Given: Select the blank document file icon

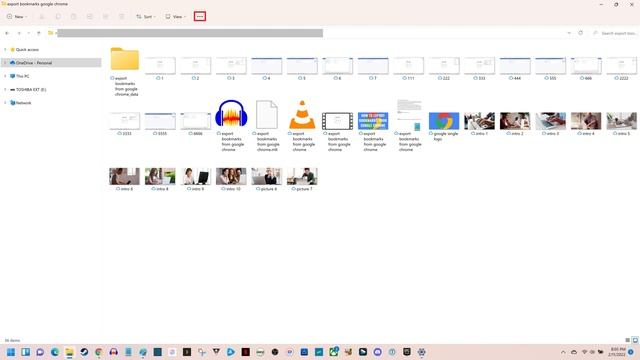Looking at the screenshot, I should coord(267,114).
